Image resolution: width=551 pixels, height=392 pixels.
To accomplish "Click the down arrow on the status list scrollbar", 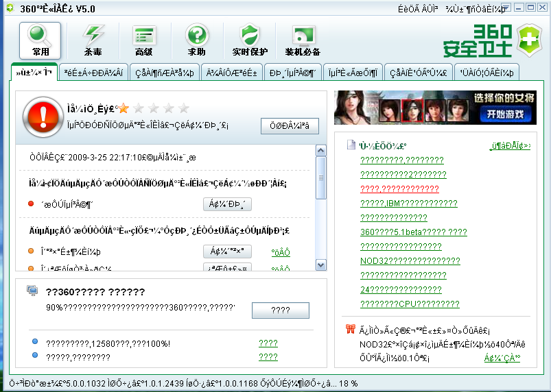I will [321, 265].
